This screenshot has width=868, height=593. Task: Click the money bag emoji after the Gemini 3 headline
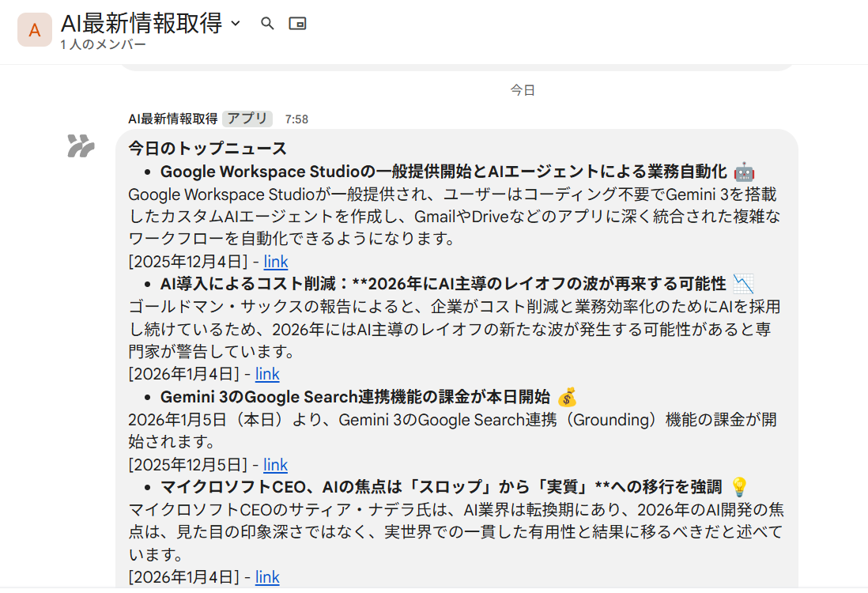click(x=567, y=397)
